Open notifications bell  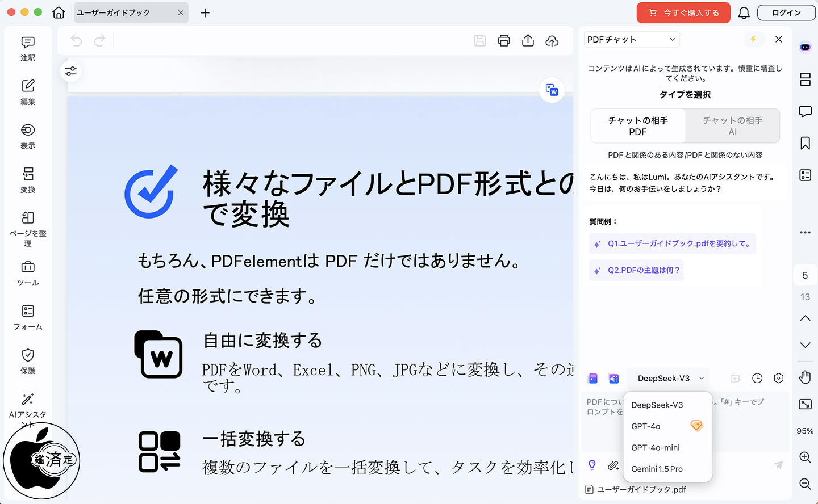[x=744, y=12]
